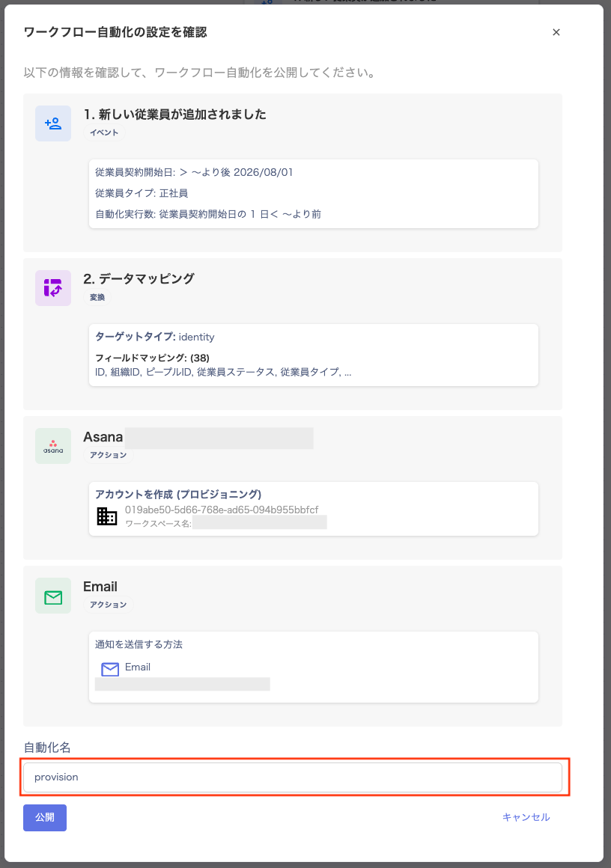Click the イベント tag under step 1
611x868 pixels.
tap(104, 133)
